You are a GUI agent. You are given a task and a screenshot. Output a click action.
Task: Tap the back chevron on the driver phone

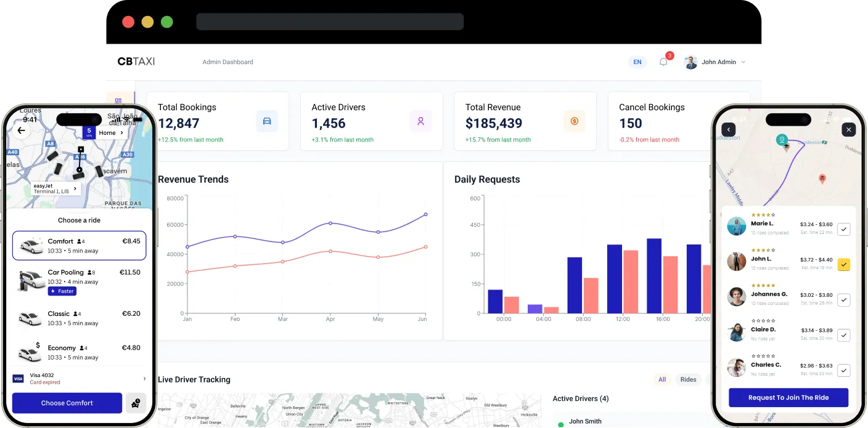(x=729, y=130)
